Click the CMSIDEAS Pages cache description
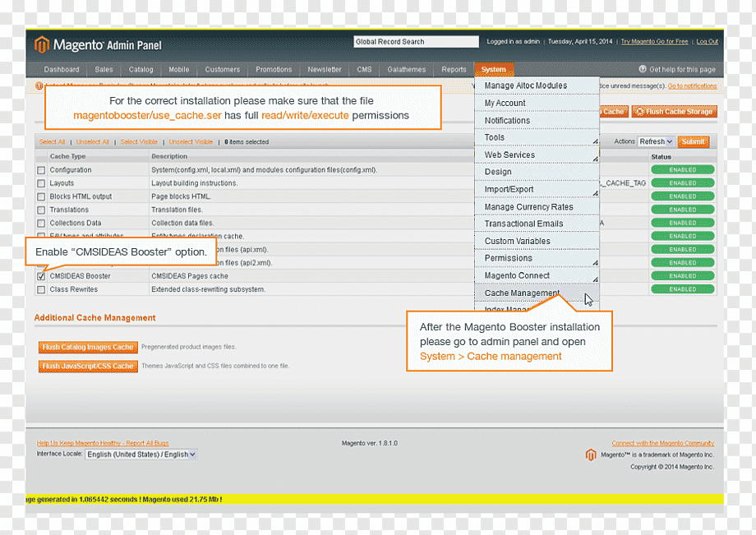The image size is (756, 535). (x=190, y=276)
